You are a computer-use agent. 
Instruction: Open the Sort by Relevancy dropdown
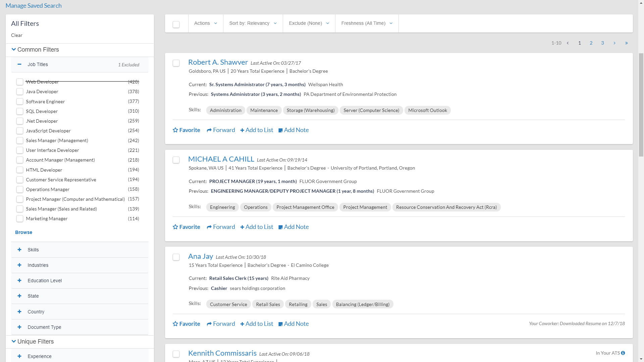(253, 23)
